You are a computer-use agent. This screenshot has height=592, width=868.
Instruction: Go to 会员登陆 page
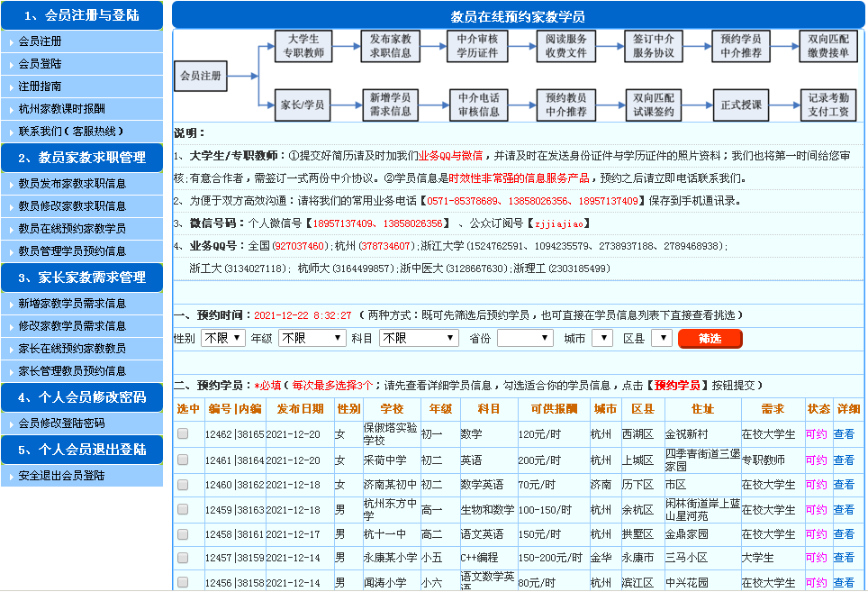[x=41, y=64]
